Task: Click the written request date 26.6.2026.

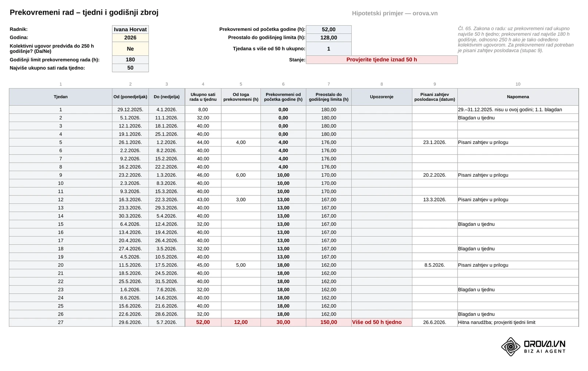Action: tap(434, 322)
